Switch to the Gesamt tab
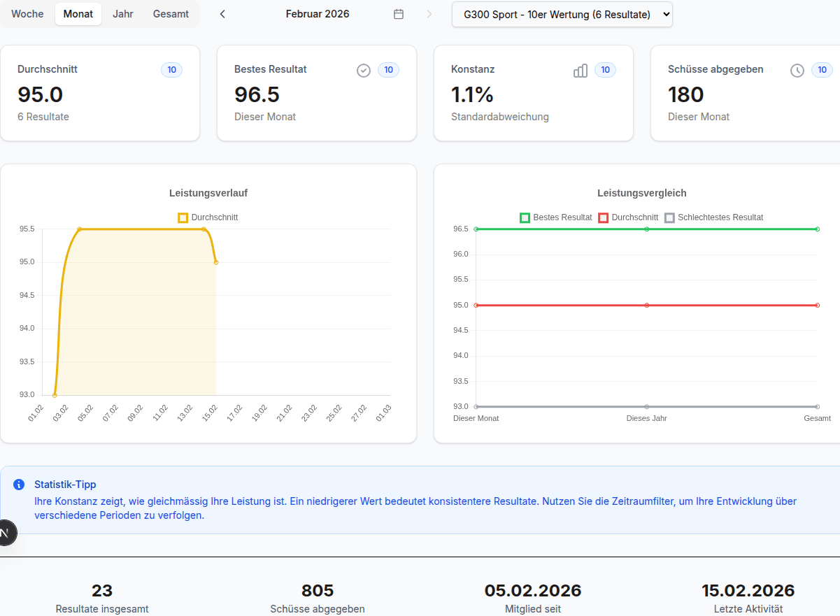The image size is (840, 616). click(171, 14)
